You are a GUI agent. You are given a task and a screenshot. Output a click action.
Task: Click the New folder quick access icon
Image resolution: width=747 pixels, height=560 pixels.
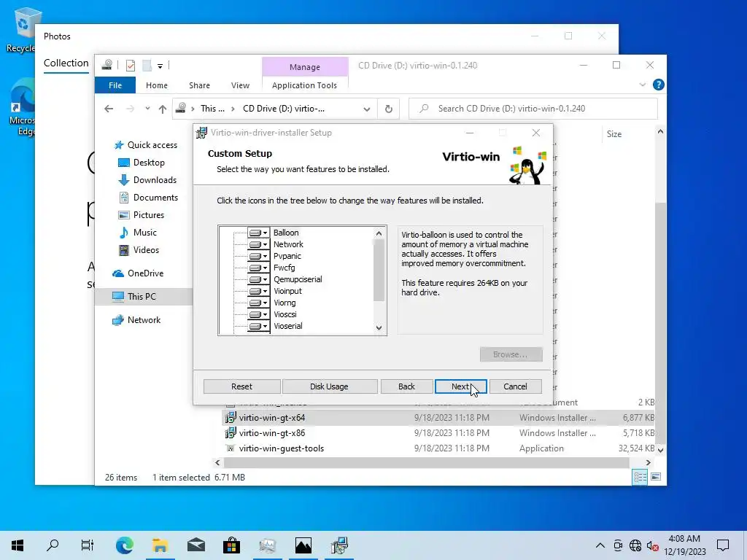coord(147,66)
